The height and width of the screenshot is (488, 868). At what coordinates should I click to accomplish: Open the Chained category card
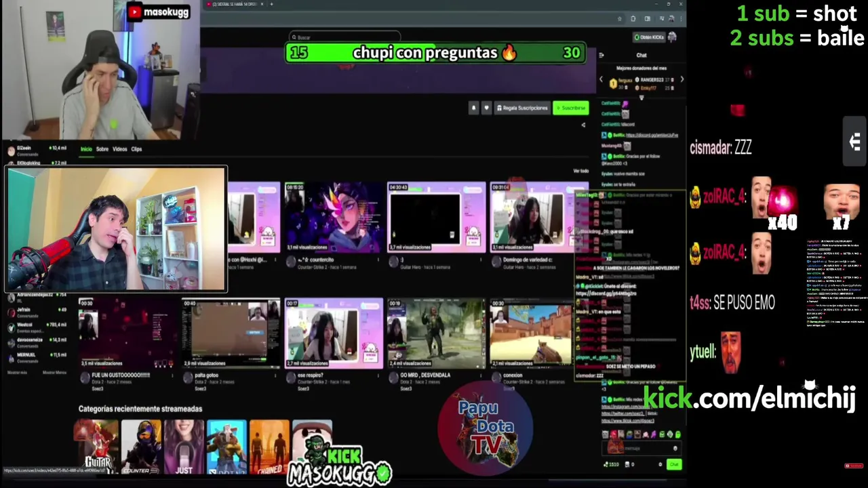(x=270, y=447)
